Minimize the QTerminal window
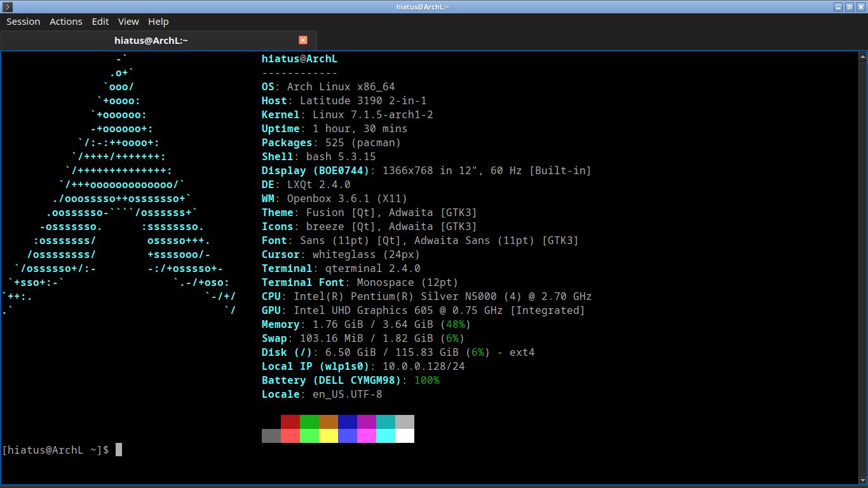This screenshot has width=868, height=488. (x=838, y=6)
